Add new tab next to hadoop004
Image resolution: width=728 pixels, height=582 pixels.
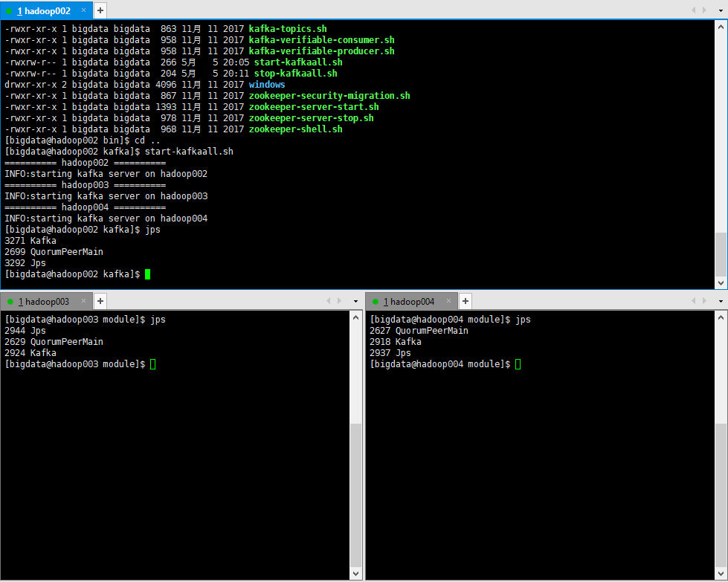(x=466, y=301)
